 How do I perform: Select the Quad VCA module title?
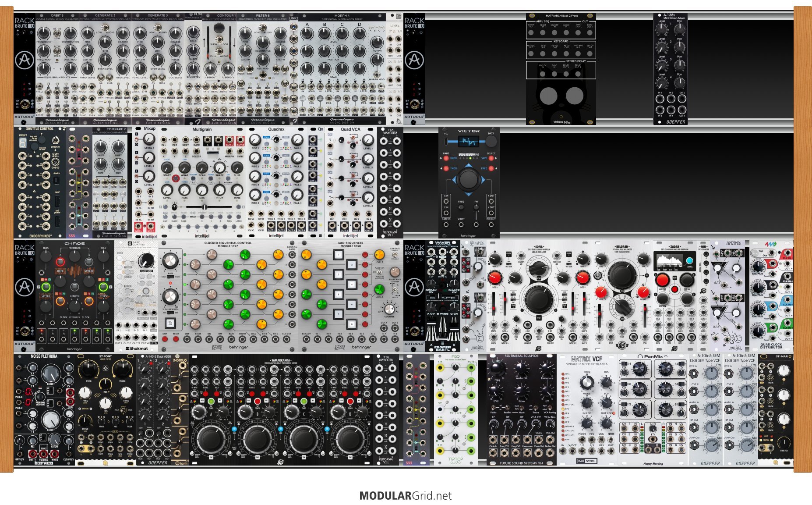coord(350,129)
